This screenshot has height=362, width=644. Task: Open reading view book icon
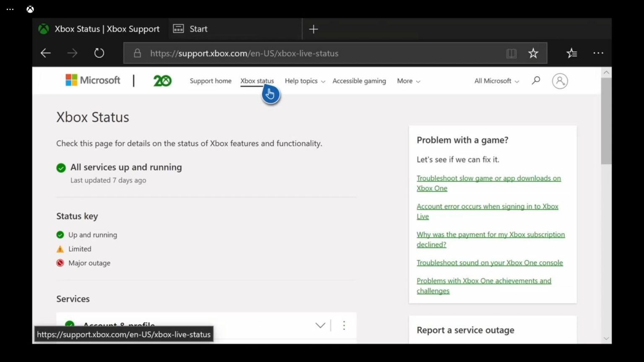coord(511,53)
